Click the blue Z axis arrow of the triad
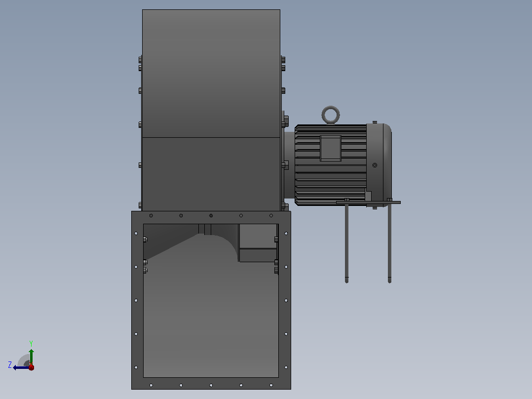Screen dimensions: 532x399 (20, 367)
